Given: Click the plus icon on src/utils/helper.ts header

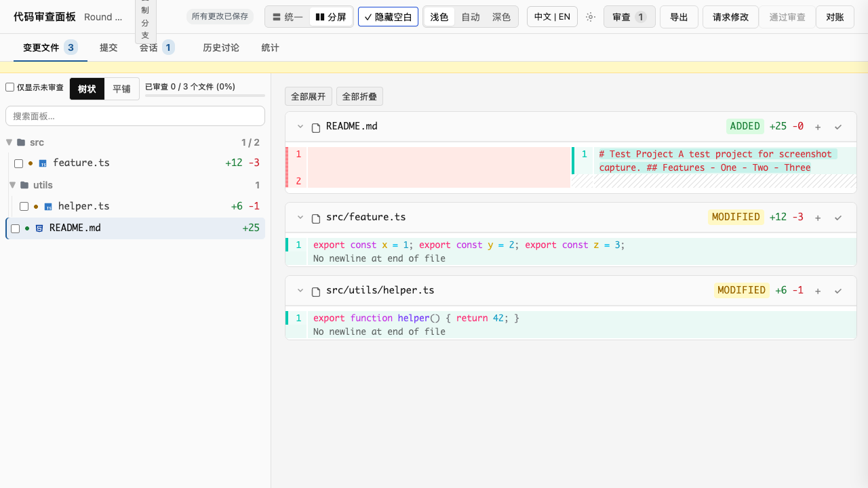Looking at the screenshot, I should tap(818, 291).
